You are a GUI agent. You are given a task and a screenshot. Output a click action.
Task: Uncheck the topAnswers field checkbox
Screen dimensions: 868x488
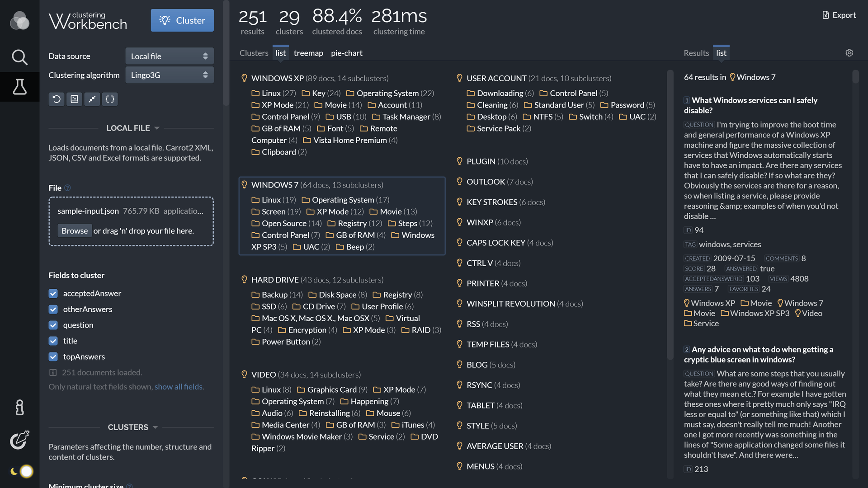tap(53, 357)
